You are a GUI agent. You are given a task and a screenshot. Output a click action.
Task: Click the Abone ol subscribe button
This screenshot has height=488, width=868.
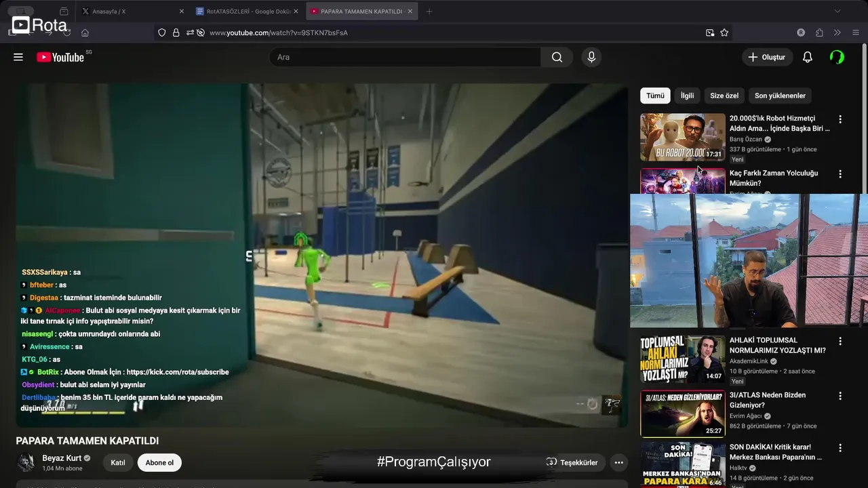(159, 462)
